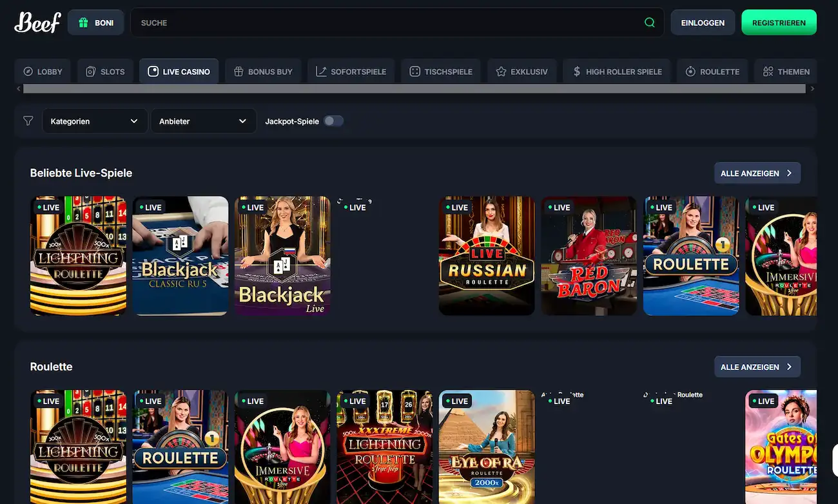Viewport: 838px width, 504px height.
Task: Toggle the Jackpot-Spiele switch
Action: (333, 121)
